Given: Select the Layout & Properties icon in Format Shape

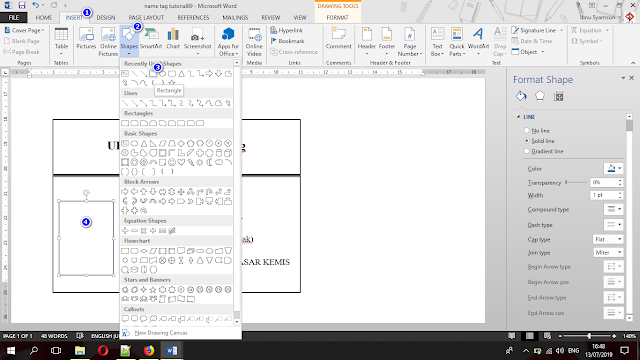Looking at the screenshot, I should click(x=558, y=97).
